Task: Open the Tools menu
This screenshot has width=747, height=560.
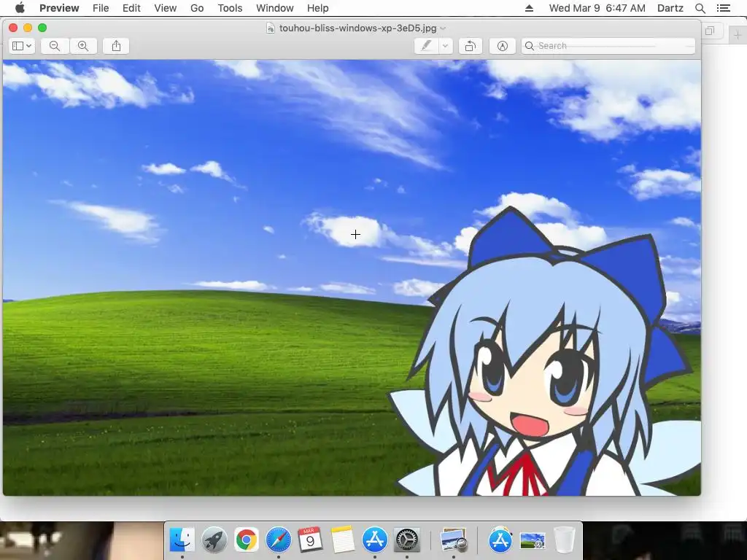Action: point(230,8)
